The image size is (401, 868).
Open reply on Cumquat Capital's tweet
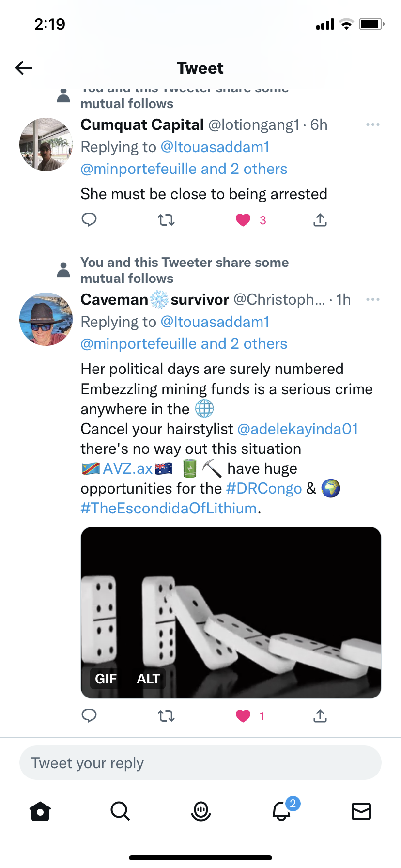(x=89, y=220)
